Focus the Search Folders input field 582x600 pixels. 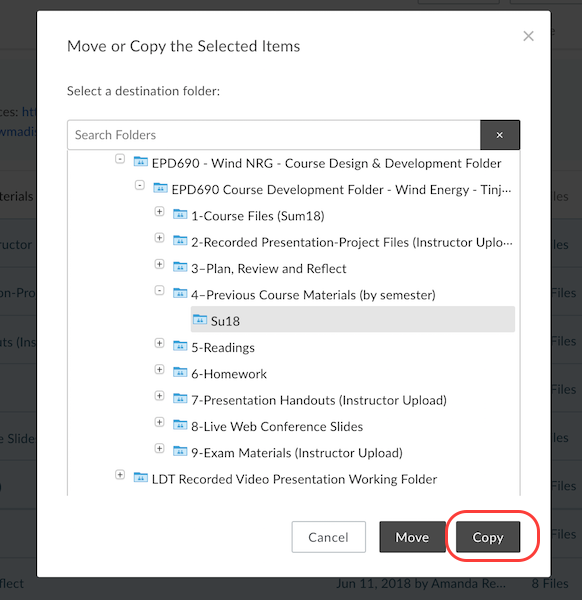pos(274,135)
